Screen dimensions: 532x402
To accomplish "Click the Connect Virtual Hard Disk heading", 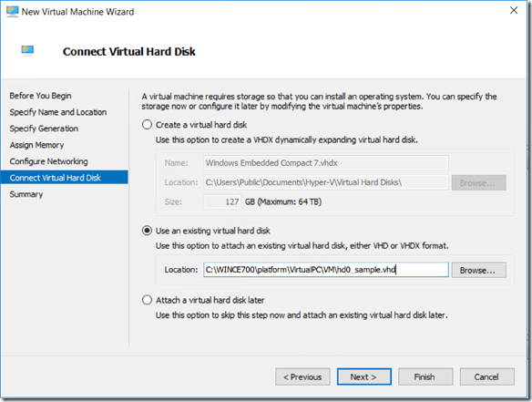I will (129, 52).
